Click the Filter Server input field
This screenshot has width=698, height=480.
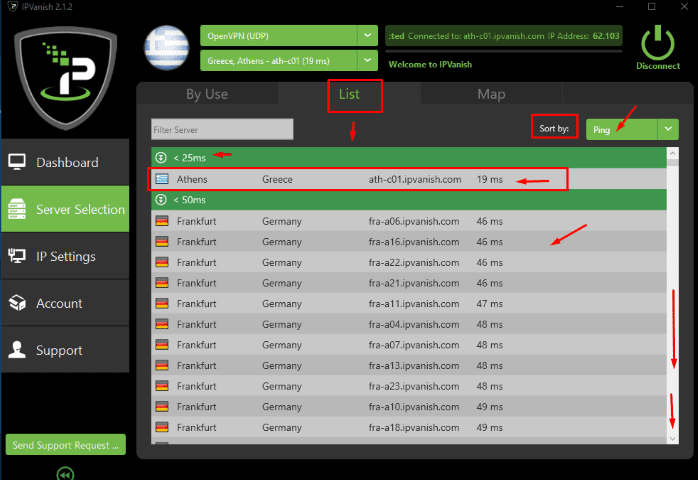(222, 129)
